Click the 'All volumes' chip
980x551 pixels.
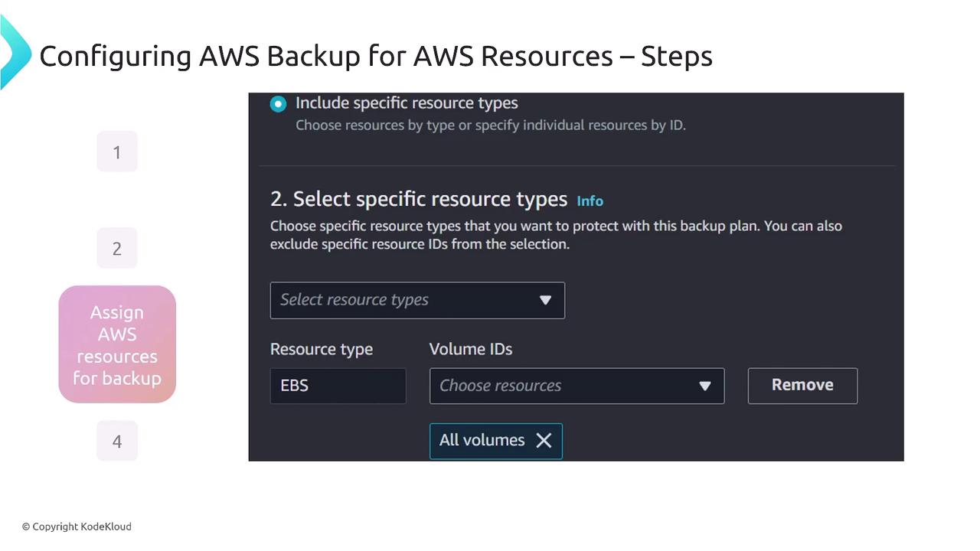pyautogui.click(x=482, y=441)
